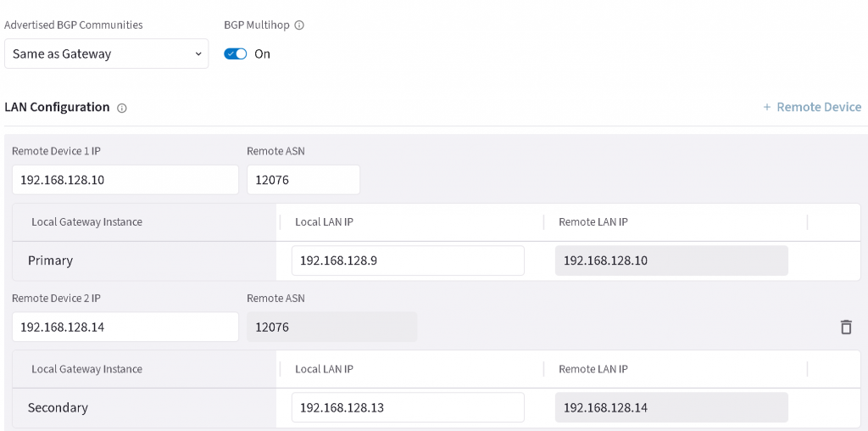This screenshot has width=868, height=431.
Task: Click Secondary Remote LAN IP 192.168.128.14 field
Action: click(x=670, y=407)
